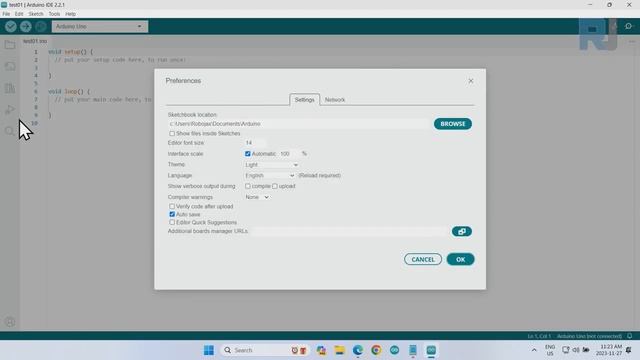Click the editor tab test01.ino
The height and width of the screenshot is (360, 640).
point(35,41)
